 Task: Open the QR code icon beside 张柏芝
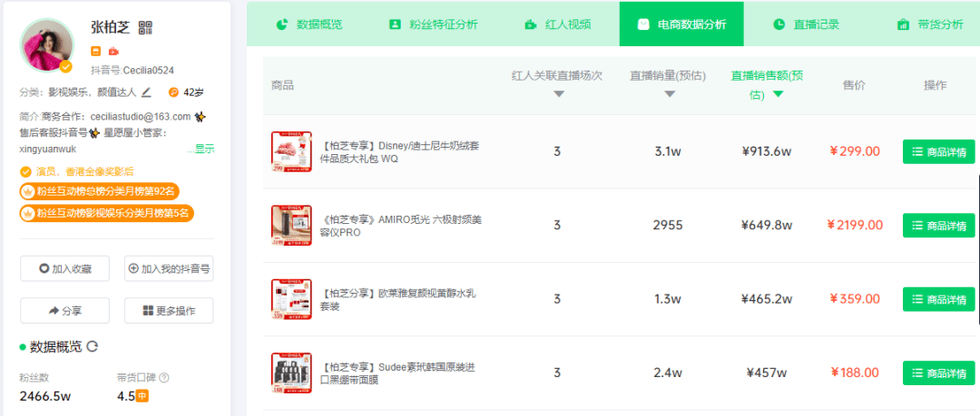tap(145, 27)
